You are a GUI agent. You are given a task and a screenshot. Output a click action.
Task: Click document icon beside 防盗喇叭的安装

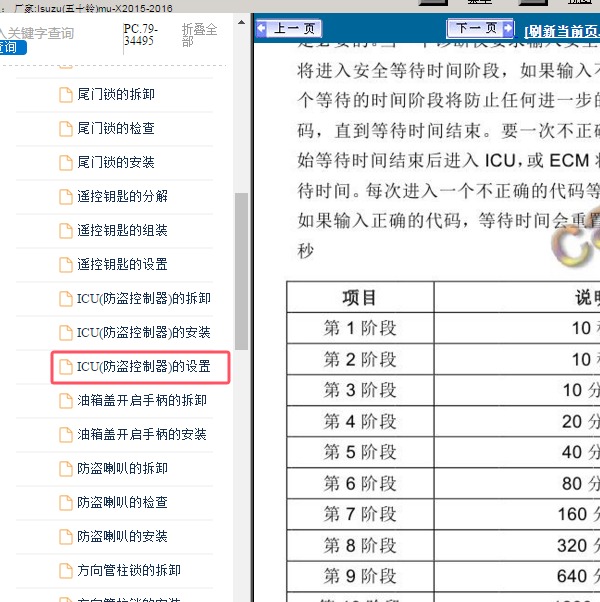(66, 537)
